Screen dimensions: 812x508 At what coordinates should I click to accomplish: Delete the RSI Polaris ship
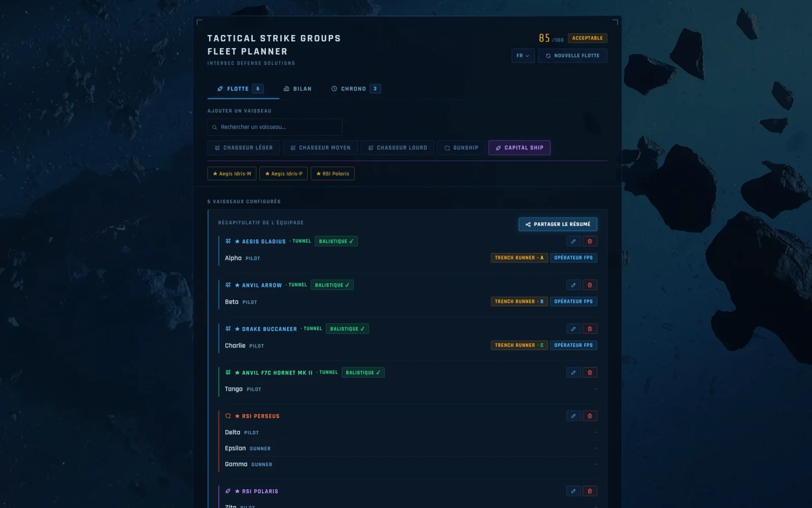point(590,491)
